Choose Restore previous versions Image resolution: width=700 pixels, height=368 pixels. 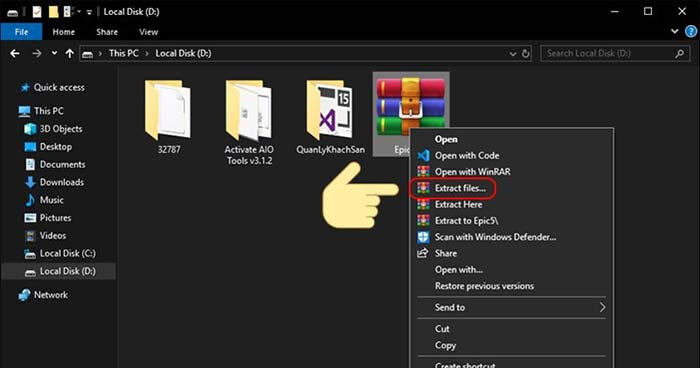pos(484,286)
